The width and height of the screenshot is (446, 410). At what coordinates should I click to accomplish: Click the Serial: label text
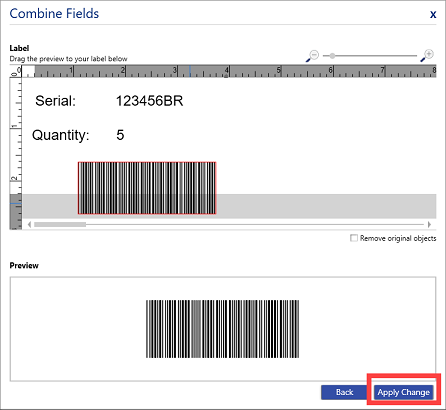pos(56,101)
